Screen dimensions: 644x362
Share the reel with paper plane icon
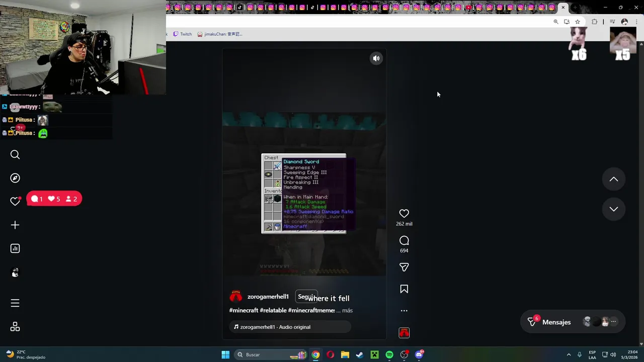point(404,267)
